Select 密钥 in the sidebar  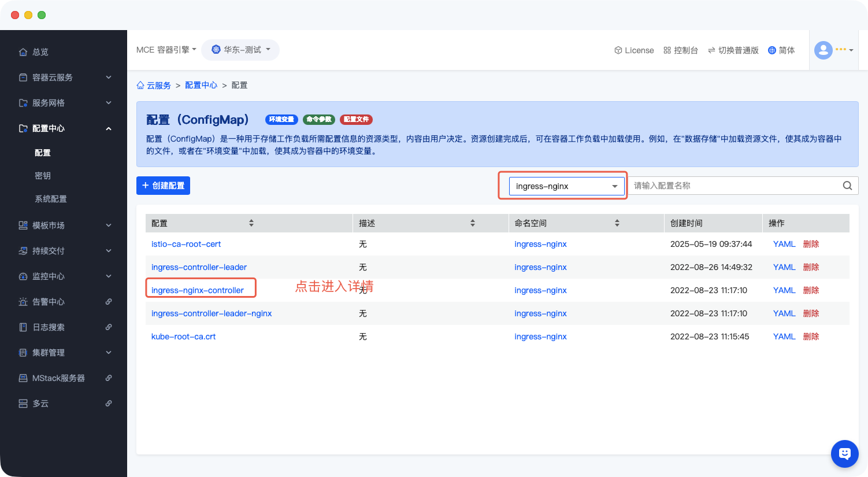pos(43,176)
